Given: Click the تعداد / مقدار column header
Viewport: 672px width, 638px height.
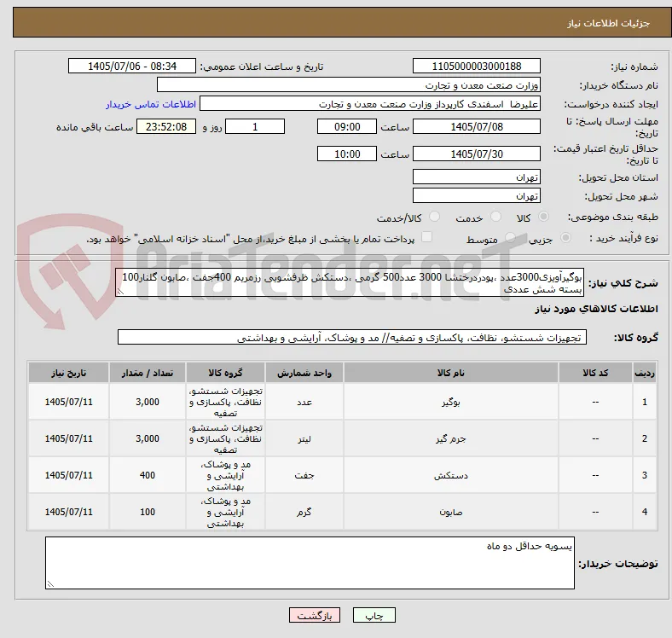Looking at the screenshot, I should click(x=148, y=373).
